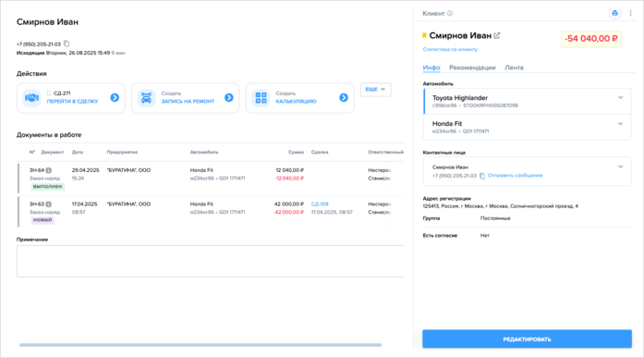Click the calculation grid icon
644x358 pixels.
click(261, 98)
